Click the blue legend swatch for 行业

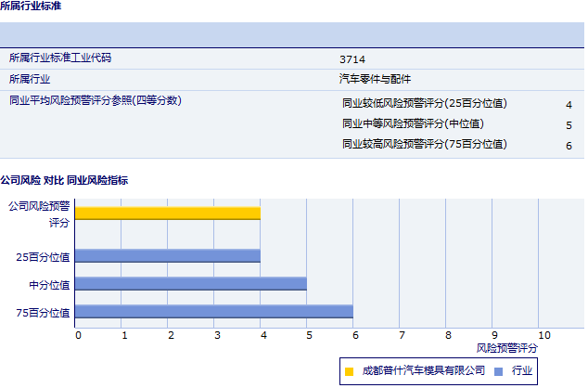[499, 371]
